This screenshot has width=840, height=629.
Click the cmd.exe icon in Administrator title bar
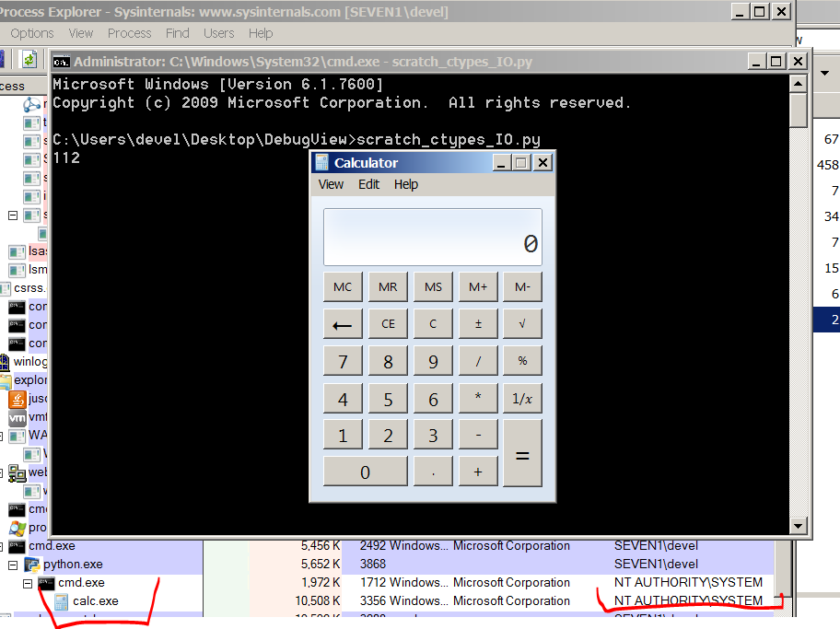(x=61, y=62)
